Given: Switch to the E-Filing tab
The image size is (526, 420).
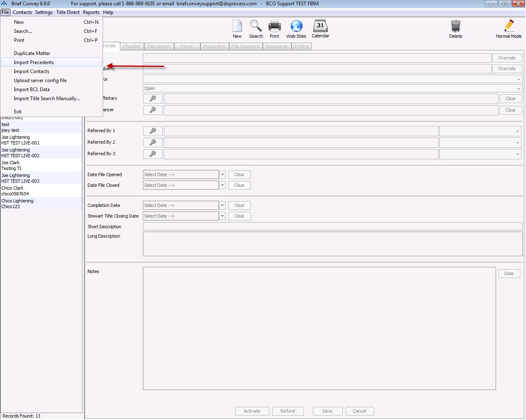Looking at the screenshot, I should click(301, 46).
